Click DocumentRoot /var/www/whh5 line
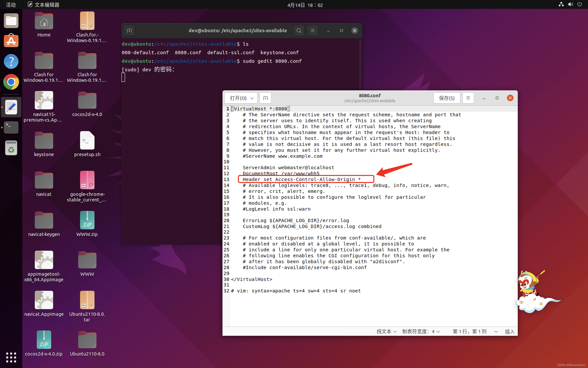The width and height of the screenshot is (588, 368). (x=281, y=173)
